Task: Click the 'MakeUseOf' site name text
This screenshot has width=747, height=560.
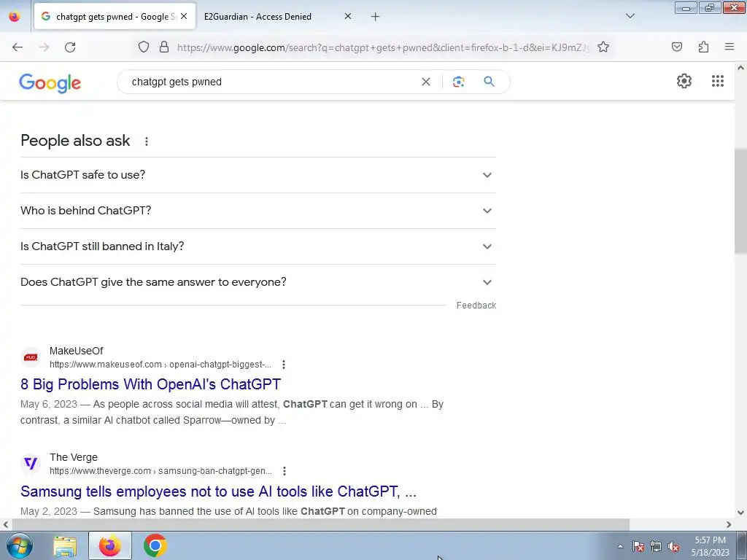Action: tap(76, 351)
